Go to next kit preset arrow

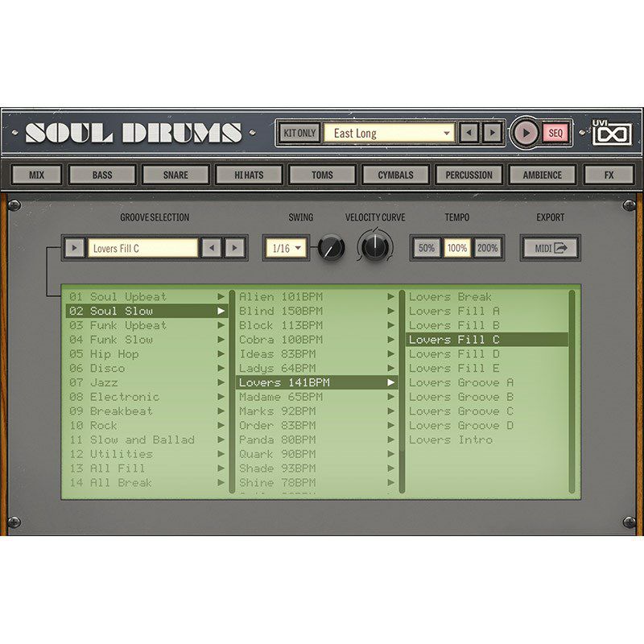click(493, 133)
